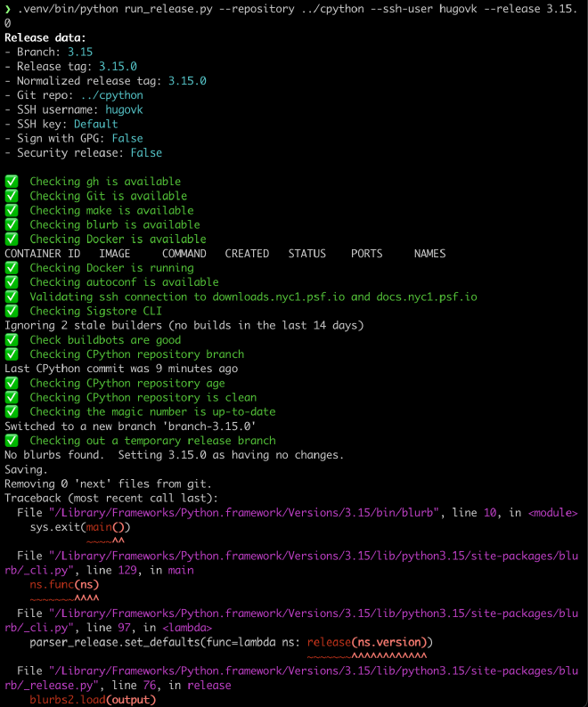Select the 'Saving.' line
Screen dimensions: 588x707
pos(26,470)
